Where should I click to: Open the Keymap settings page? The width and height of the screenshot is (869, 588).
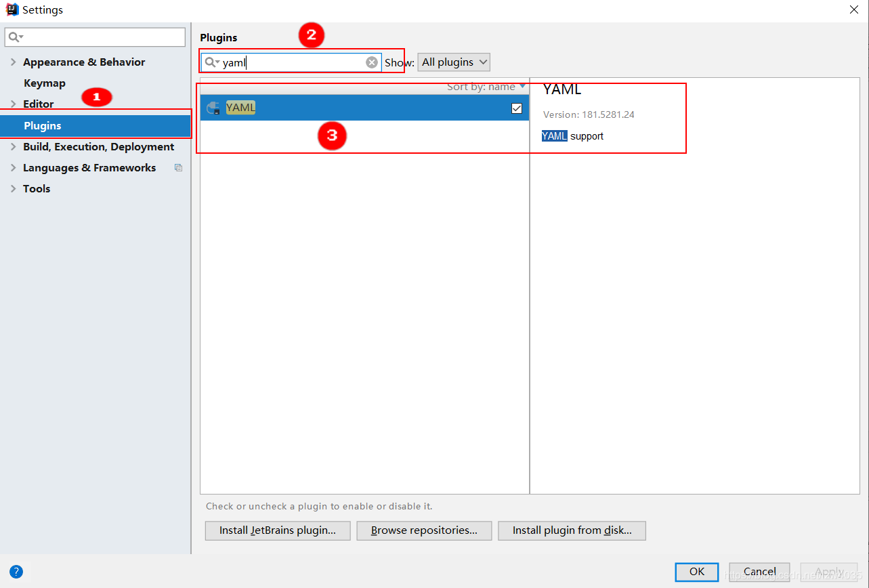tap(45, 83)
